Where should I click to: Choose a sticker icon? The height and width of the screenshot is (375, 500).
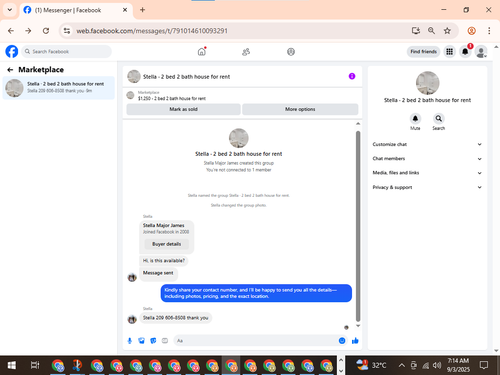(153, 341)
